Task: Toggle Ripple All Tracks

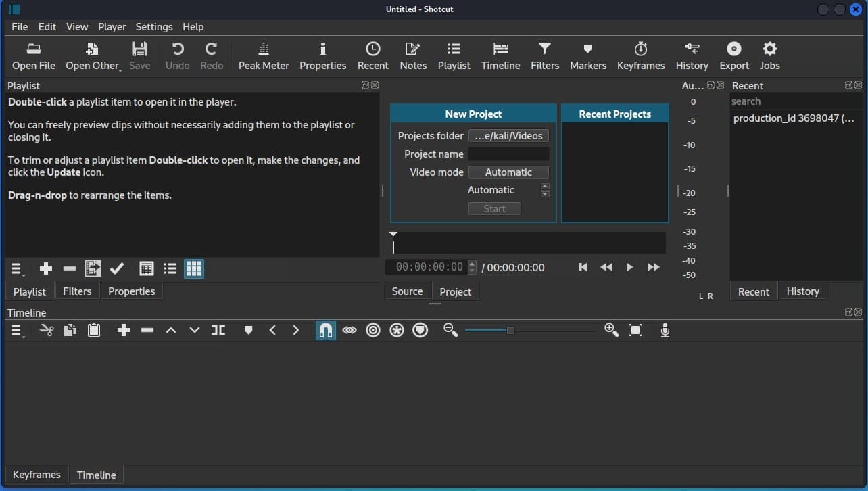Action: pos(397,331)
